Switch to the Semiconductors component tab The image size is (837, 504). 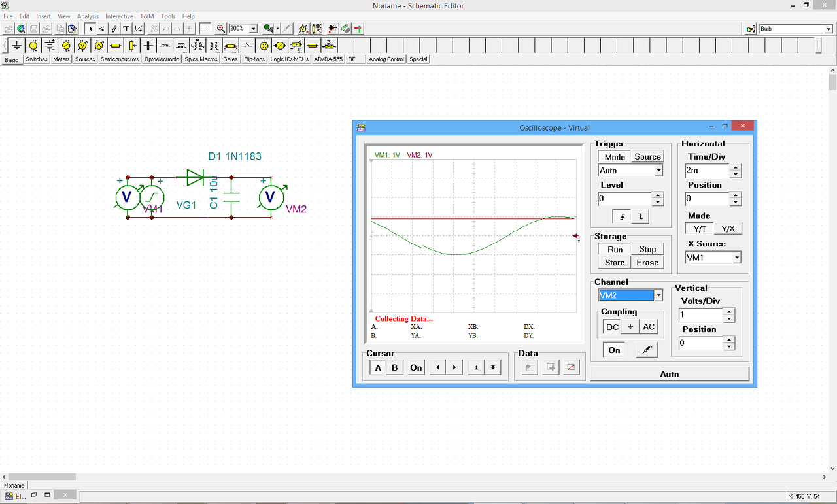[120, 59]
